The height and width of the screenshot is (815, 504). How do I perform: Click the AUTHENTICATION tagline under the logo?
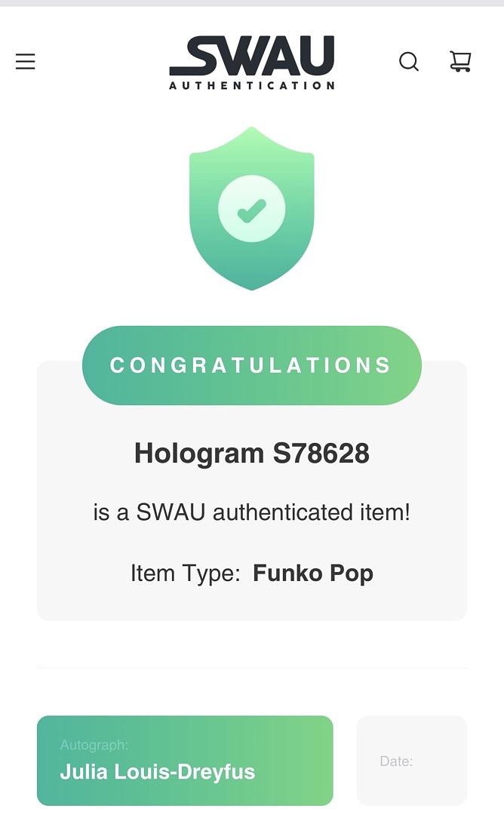coord(252,86)
